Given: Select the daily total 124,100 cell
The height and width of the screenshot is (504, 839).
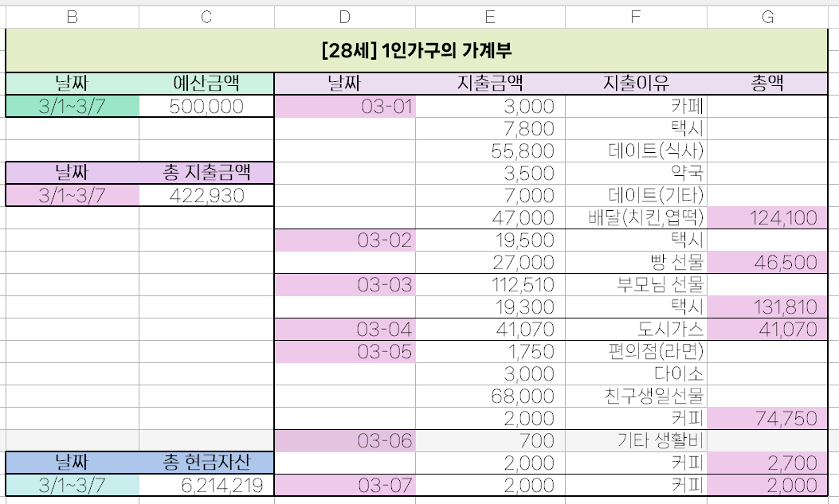Looking at the screenshot, I should click(x=767, y=217).
